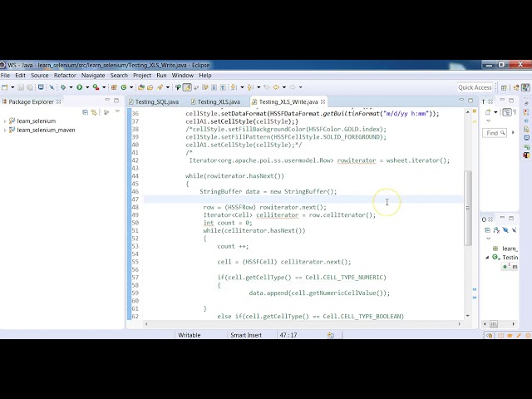Screen dimensions: 532x399
Task: Open the Navigate menu
Action: click(93, 76)
